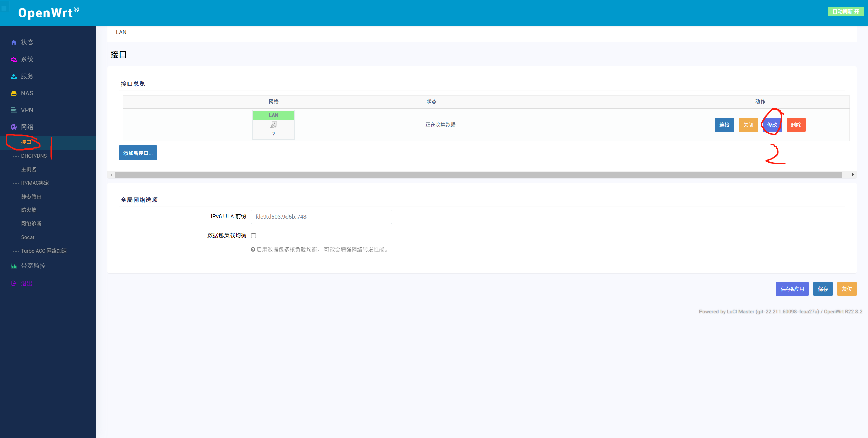Screen dimensions: 868x438
Task: Open the DHCP/DNS submenu item
Action: [x=34, y=156]
